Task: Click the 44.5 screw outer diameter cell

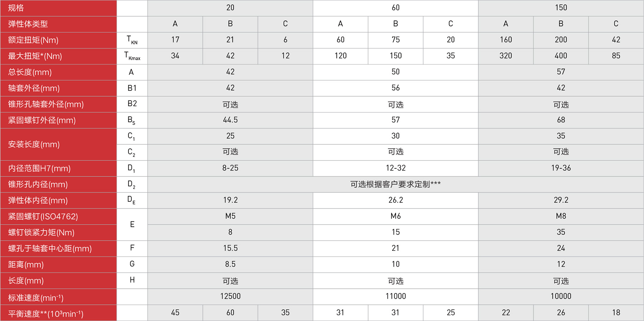Action: [230, 120]
